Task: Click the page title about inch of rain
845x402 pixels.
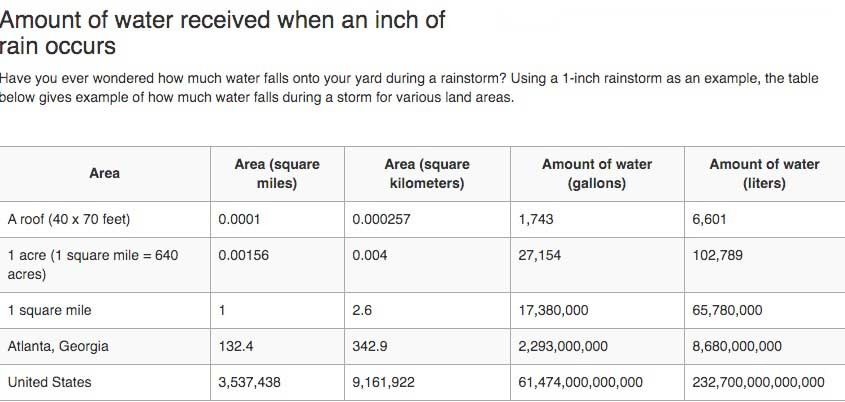Action: pos(223,32)
